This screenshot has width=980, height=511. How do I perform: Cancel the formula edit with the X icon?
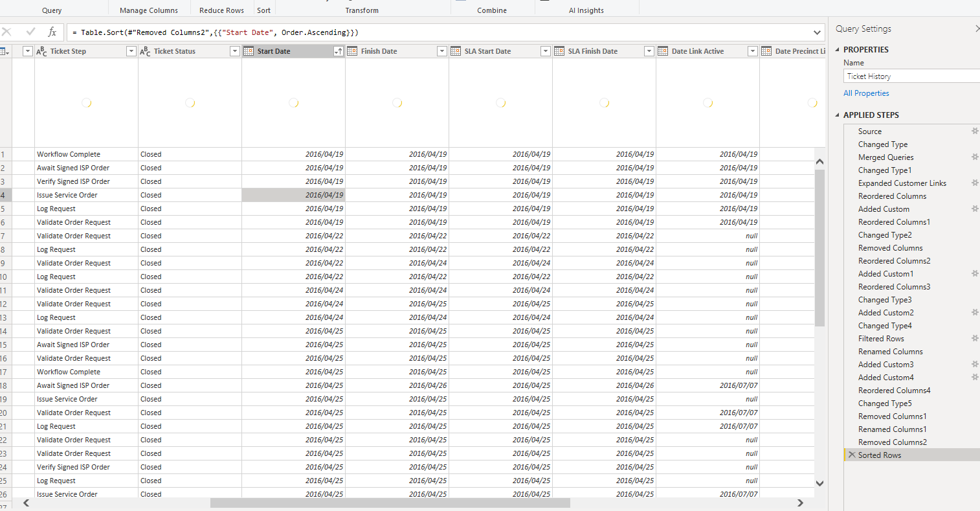[6, 32]
